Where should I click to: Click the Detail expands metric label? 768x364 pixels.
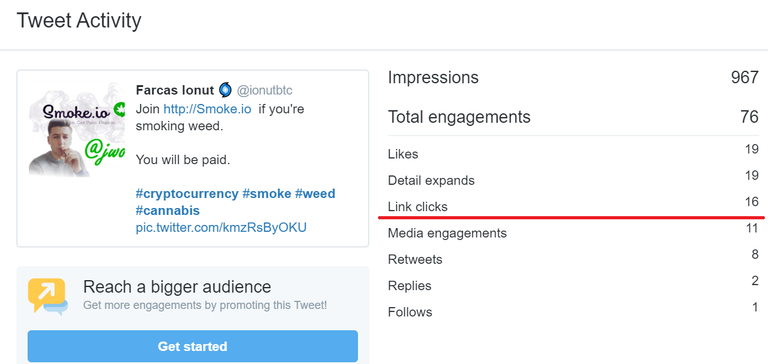(431, 181)
